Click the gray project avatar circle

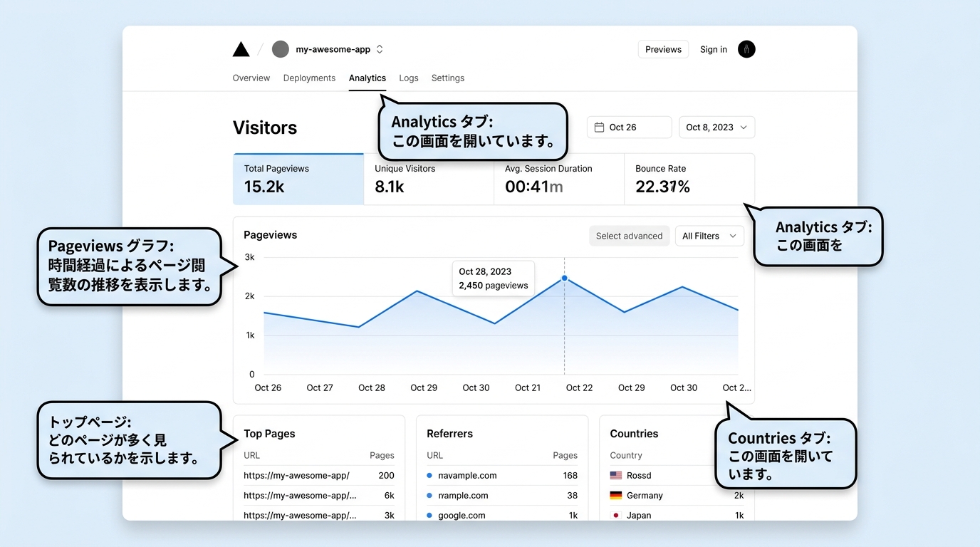pos(281,49)
